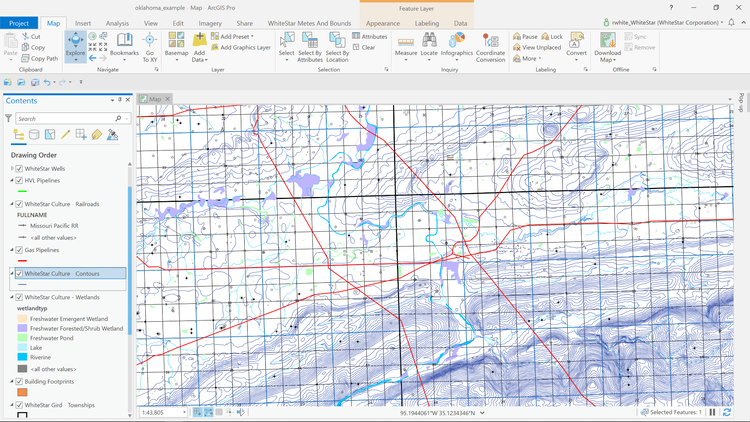The width and height of the screenshot is (750, 422).
Task: Hide the WhiteStar Culture - Wetlands layer
Action: (x=19, y=297)
